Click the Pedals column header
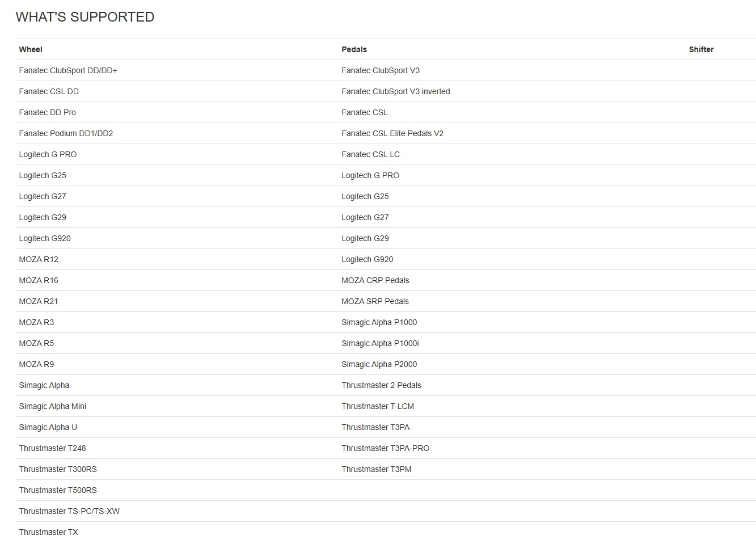Image resolution: width=756 pixels, height=544 pixels. click(x=354, y=49)
